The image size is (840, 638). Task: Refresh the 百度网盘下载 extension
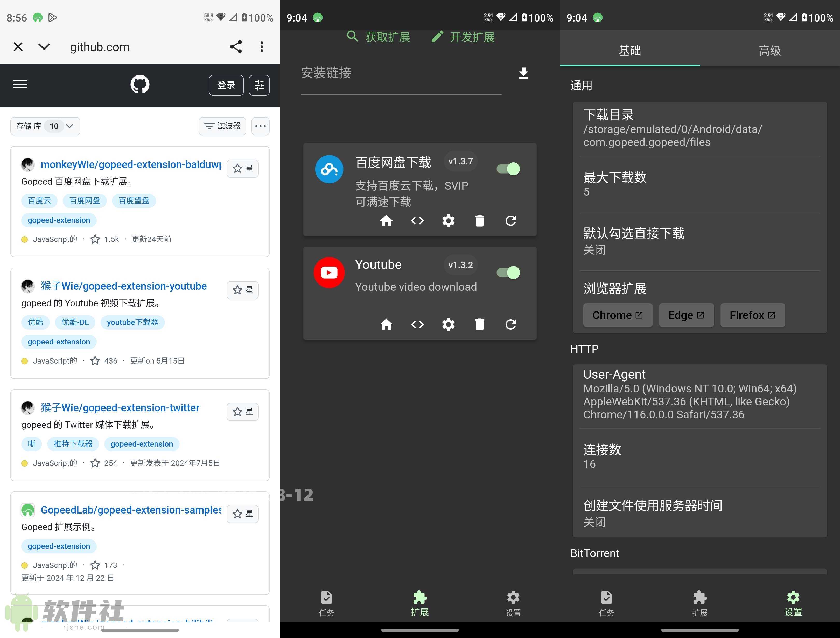click(511, 220)
